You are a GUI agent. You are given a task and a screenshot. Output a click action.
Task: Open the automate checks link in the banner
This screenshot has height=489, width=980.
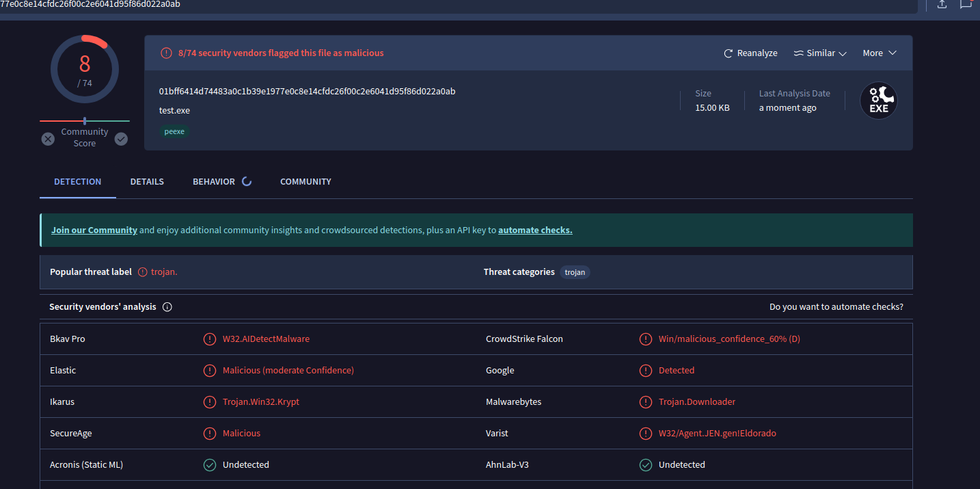pyautogui.click(x=535, y=230)
